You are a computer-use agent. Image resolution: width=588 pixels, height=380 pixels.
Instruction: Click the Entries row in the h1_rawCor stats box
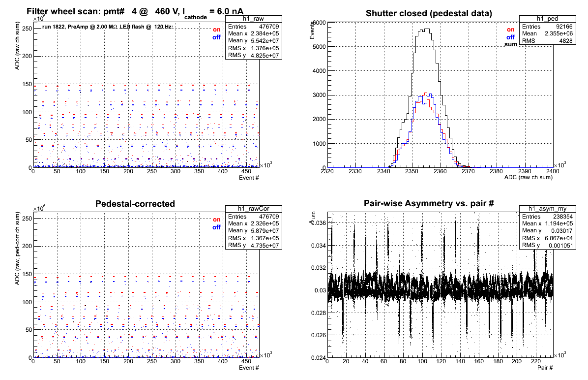tap(254, 216)
